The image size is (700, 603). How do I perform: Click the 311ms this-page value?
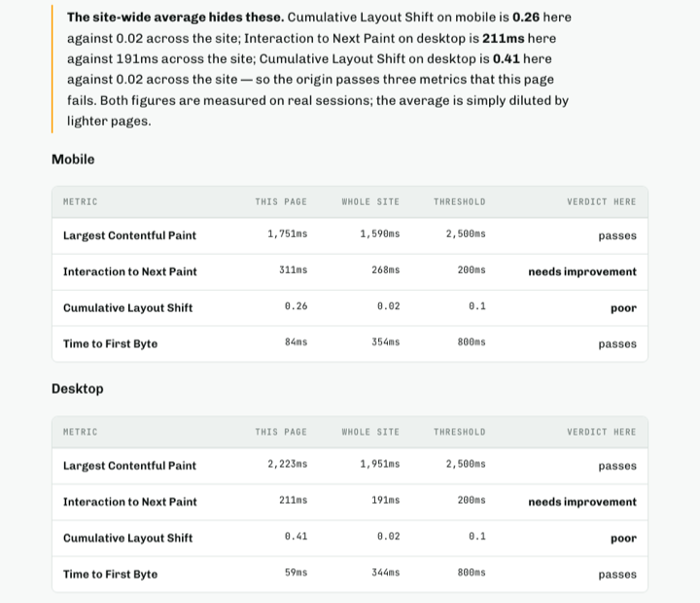(x=294, y=270)
